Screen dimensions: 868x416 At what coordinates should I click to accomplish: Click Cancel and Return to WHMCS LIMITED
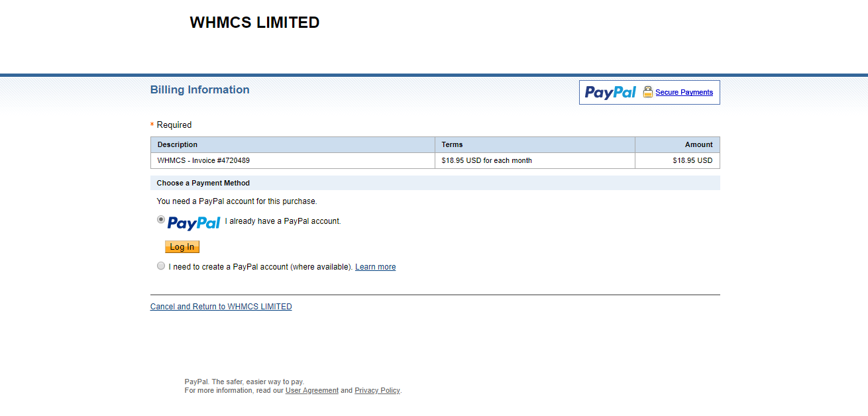pos(221,307)
